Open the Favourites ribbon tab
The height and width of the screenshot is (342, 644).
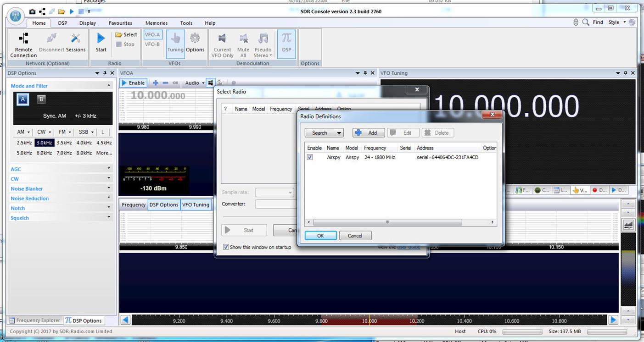[120, 23]
